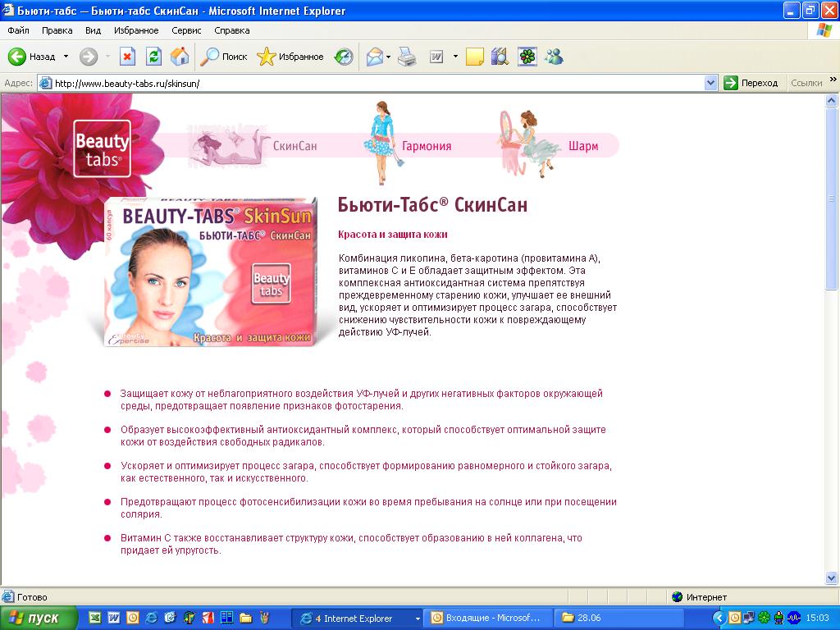This screenshot has height=630, width=840.
Task: Launch ICQ green flower toolbar icon
Action: pyautogui.click(x=527, y=57)
